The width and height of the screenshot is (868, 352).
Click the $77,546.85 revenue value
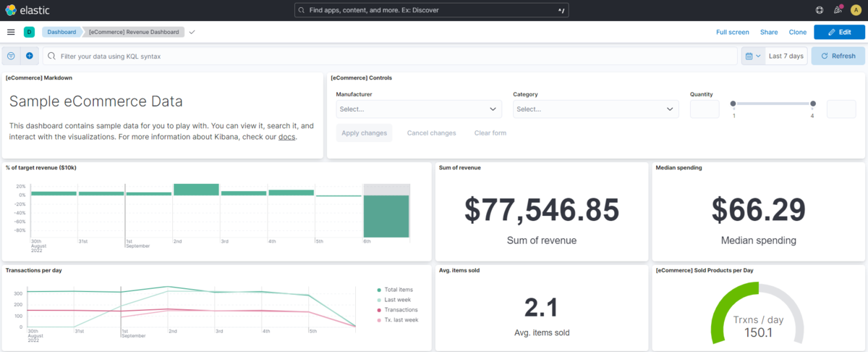542,210
